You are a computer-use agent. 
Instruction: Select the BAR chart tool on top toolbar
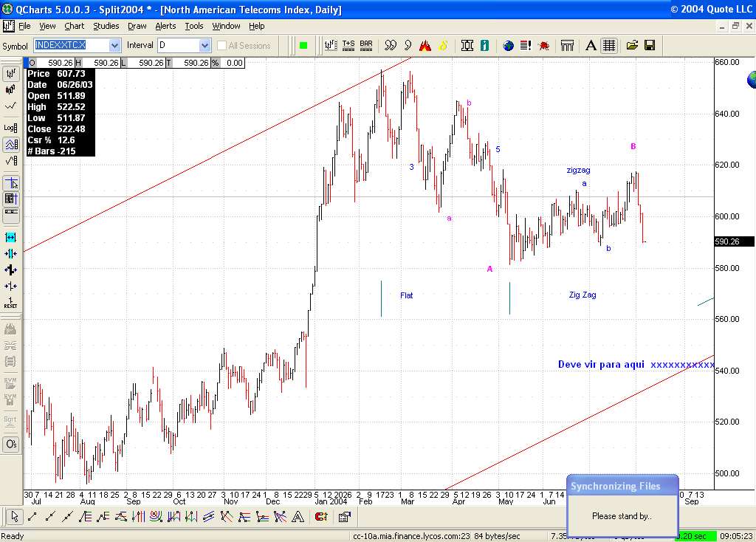[x=365, y=45]
